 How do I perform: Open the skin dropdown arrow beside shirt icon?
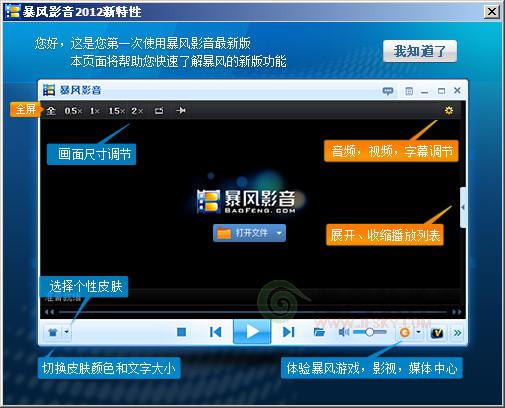(x=67, y=332)
